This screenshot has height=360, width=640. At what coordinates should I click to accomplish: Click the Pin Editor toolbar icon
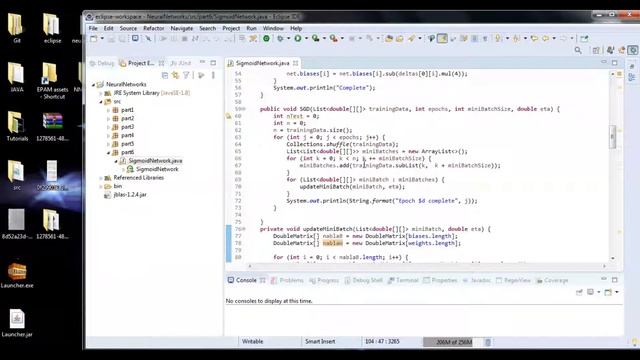point(584,38)
